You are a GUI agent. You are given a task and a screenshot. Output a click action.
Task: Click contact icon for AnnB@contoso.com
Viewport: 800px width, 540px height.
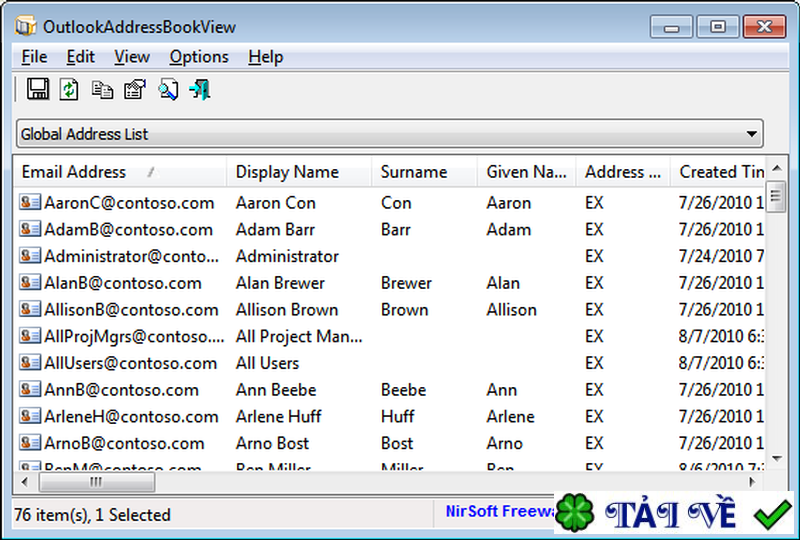coord(30,389)
